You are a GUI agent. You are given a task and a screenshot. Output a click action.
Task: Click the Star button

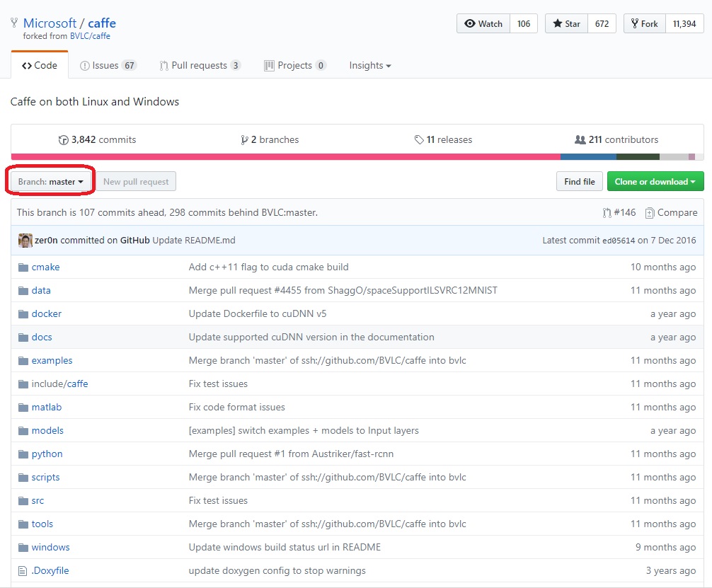[x=567, y=23]
